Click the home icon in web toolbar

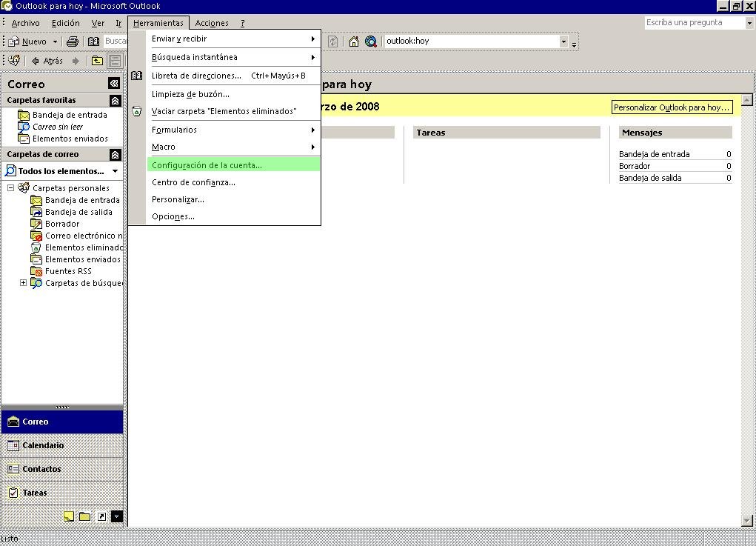click(x=354, y=41)
